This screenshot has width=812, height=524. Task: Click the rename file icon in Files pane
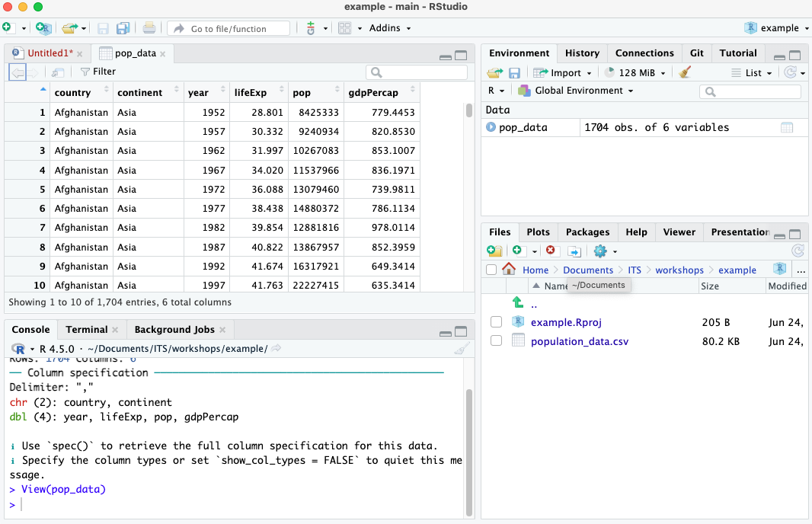tap(574, 251)
